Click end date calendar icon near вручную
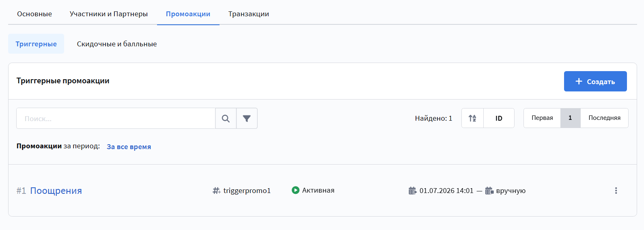The height and width of the screenshot is (230, 644). click(x=489, y=191)
